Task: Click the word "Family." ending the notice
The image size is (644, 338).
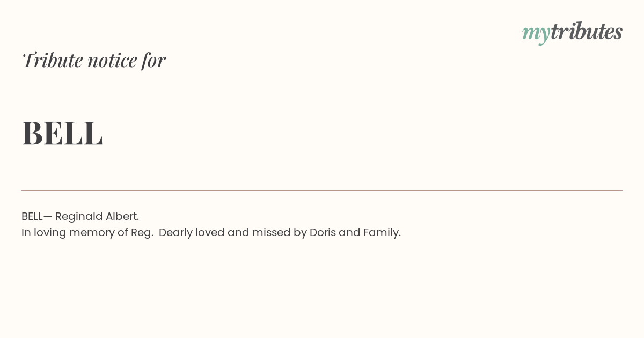Action: coord(382,233)
